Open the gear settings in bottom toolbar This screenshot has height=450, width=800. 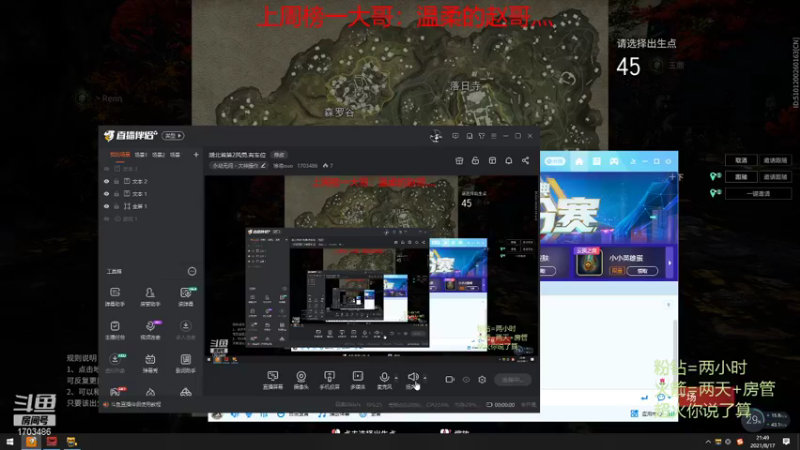(x=482, y=380)
